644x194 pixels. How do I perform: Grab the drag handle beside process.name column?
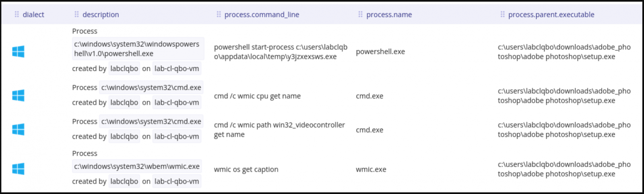pos(360,14)
